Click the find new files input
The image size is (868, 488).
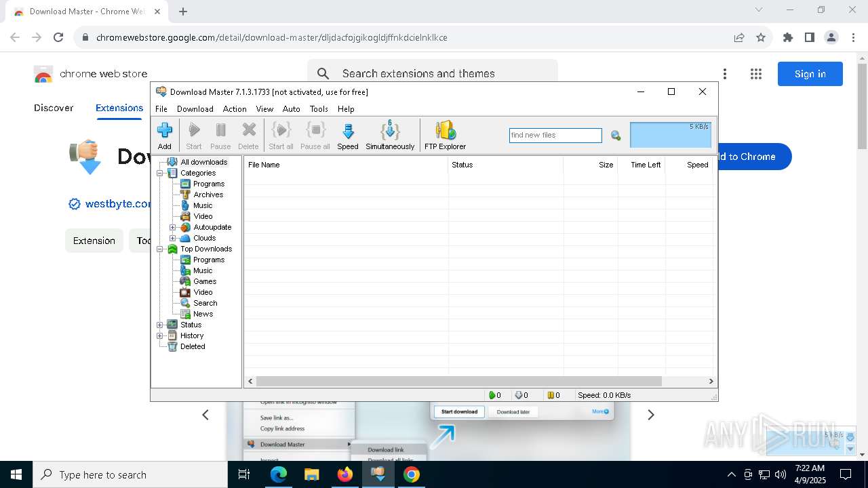(x=555, y=136)
